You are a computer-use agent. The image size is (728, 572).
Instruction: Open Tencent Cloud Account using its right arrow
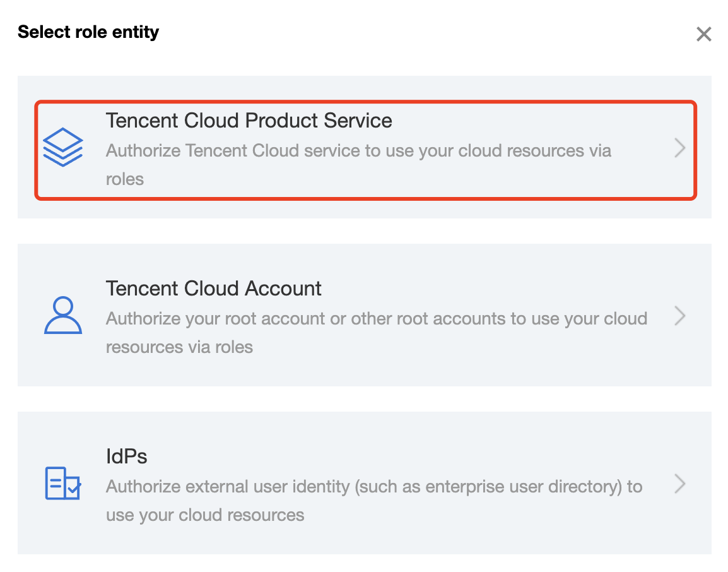(679, 316)
